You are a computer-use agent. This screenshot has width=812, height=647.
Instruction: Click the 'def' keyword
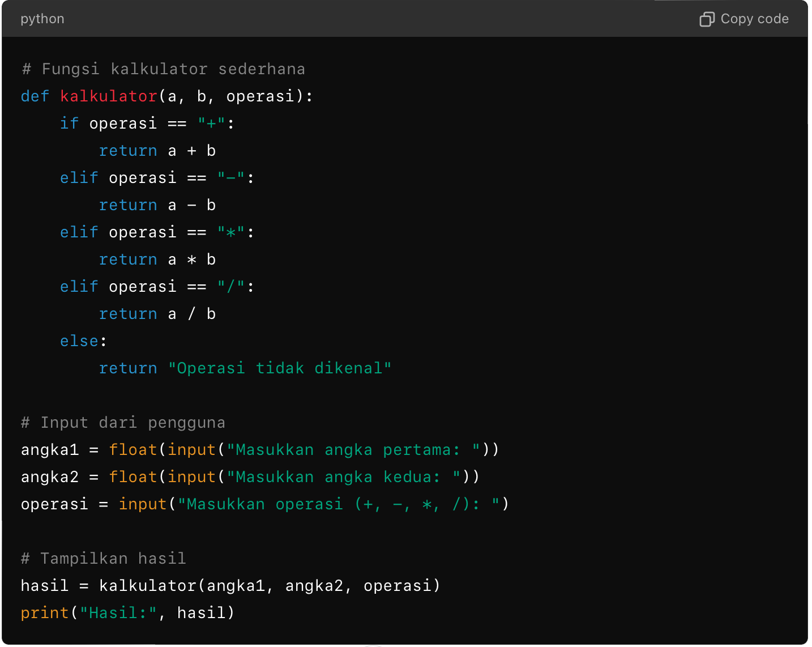tap(35, 96)
